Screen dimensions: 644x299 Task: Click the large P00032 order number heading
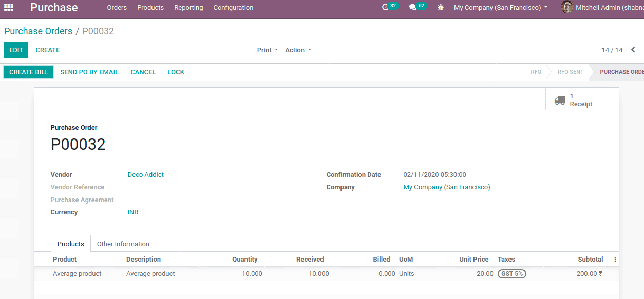78,145
